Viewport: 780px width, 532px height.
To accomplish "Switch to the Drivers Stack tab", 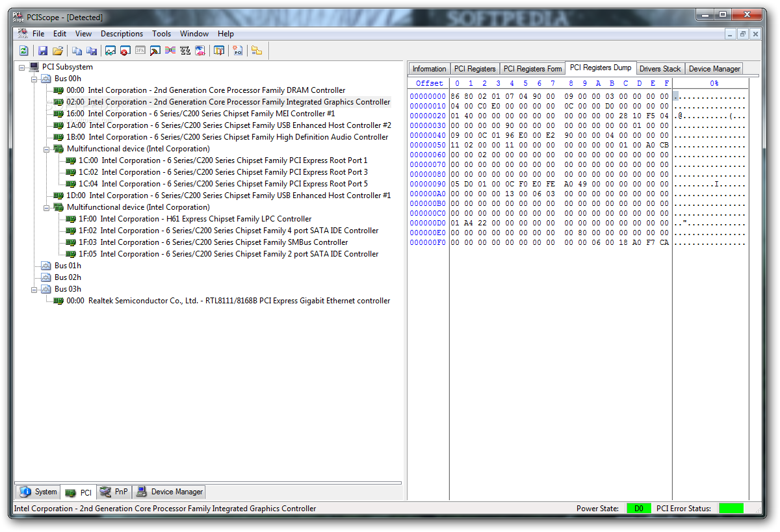I will click(x=660, y=69).
